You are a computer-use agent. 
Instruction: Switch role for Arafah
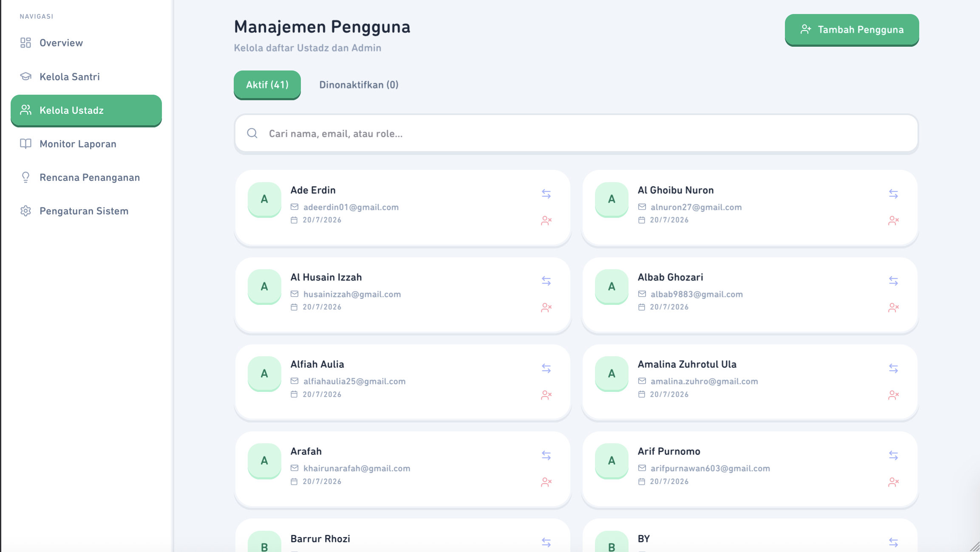pyautogui.click(x=546, y=456)
